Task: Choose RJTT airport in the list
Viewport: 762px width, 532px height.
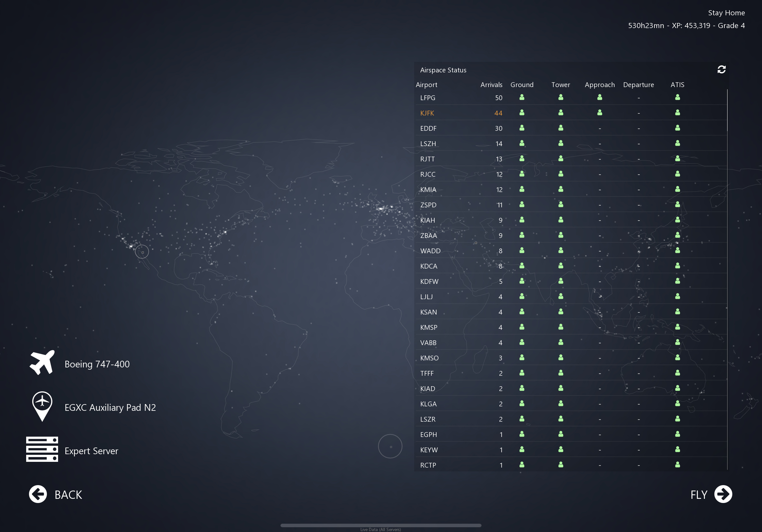Action: (x=427, y=159)
